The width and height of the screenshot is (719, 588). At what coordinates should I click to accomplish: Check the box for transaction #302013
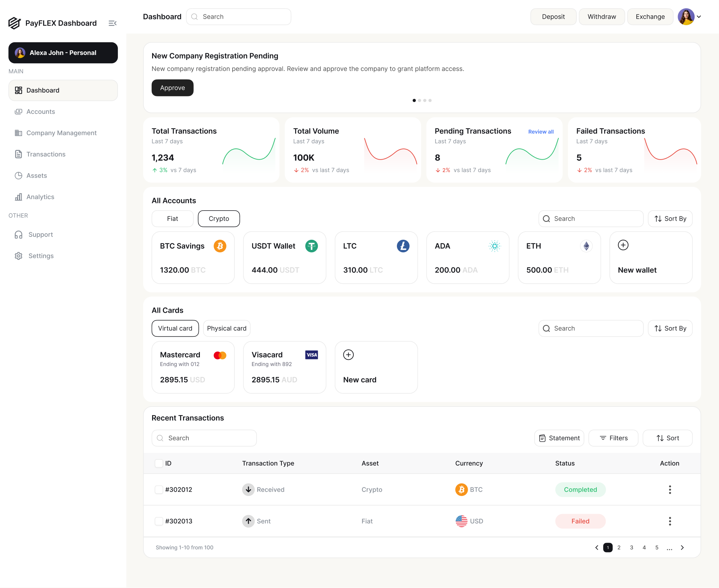159,521
